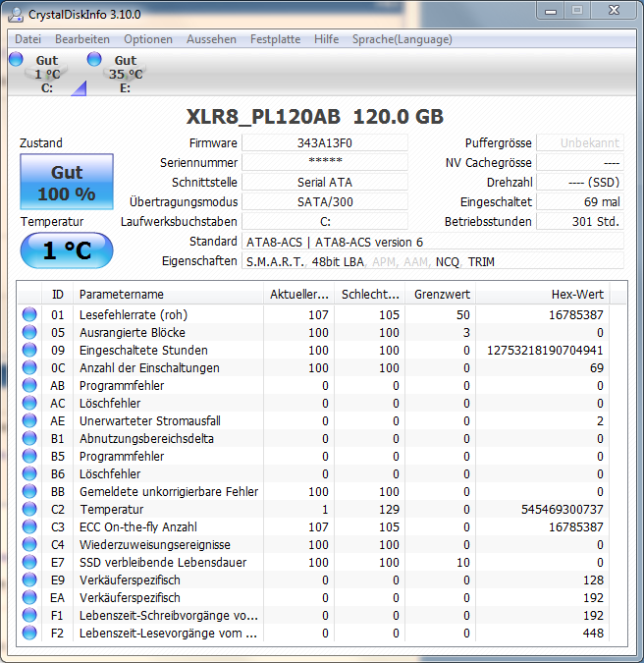Click status dot for AB Programmfehler row
Viewport: 644px width, 663px height.
click(x=29, y=385)
